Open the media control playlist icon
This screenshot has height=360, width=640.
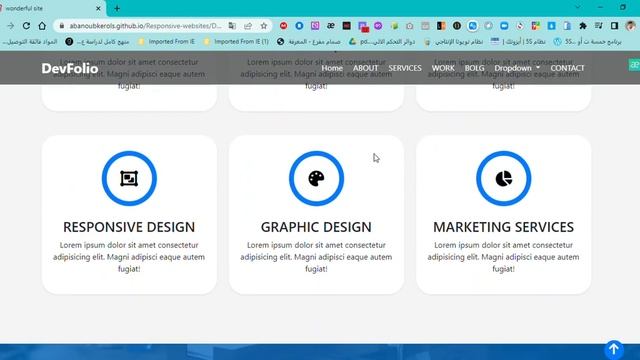click(x=599, y=26)
